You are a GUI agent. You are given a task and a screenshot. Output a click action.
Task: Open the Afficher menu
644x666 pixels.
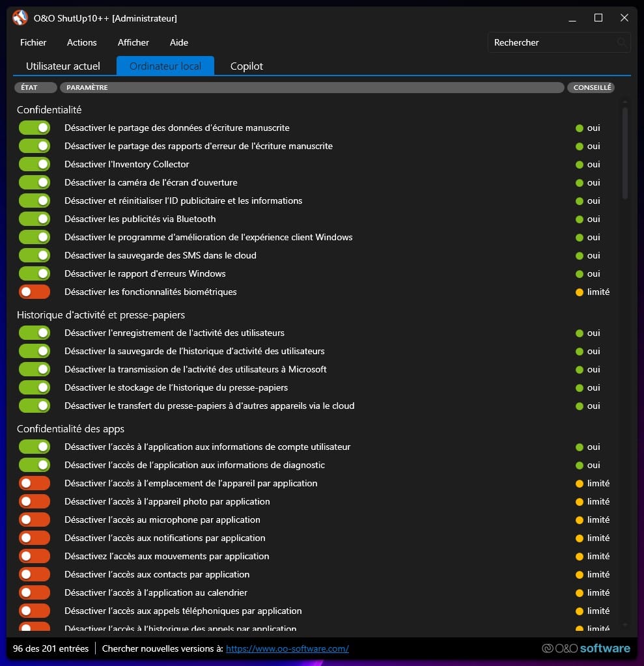(x=133, y=42)
